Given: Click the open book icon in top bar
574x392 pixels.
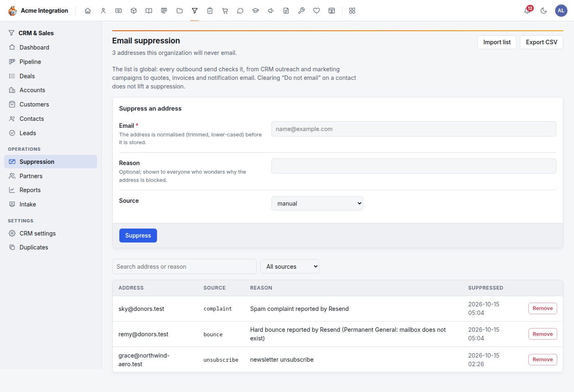Looking at the screenshot, I should [149, 11].
